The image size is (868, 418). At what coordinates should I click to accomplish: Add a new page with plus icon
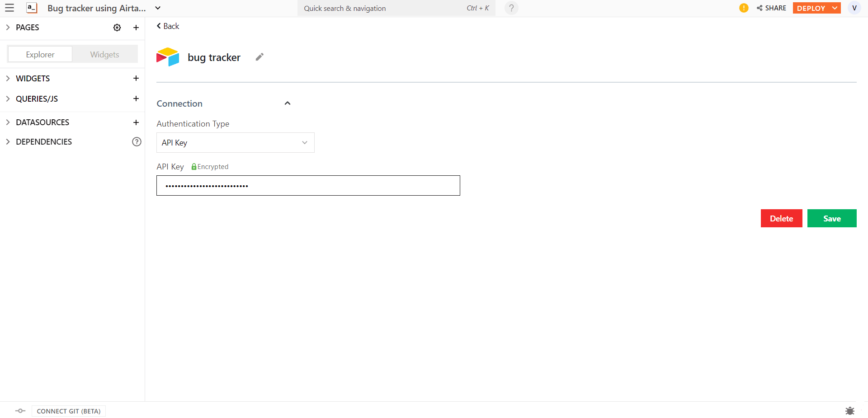(136, 28)
